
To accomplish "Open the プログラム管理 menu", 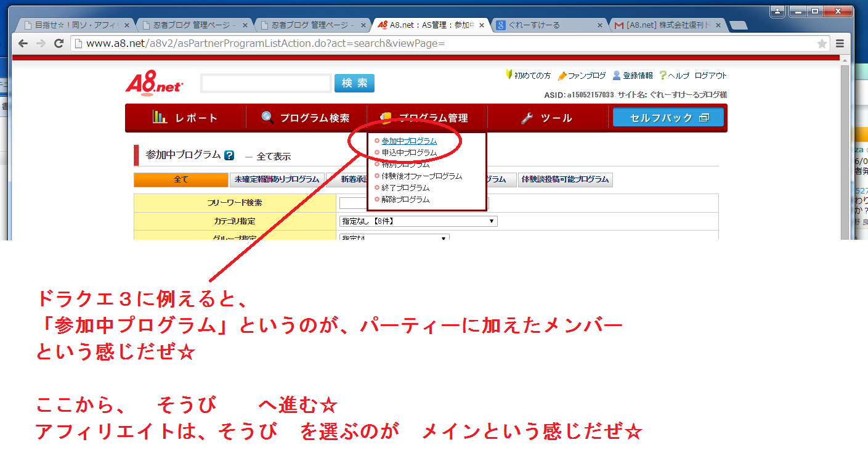I will click(x=426, y=118).
